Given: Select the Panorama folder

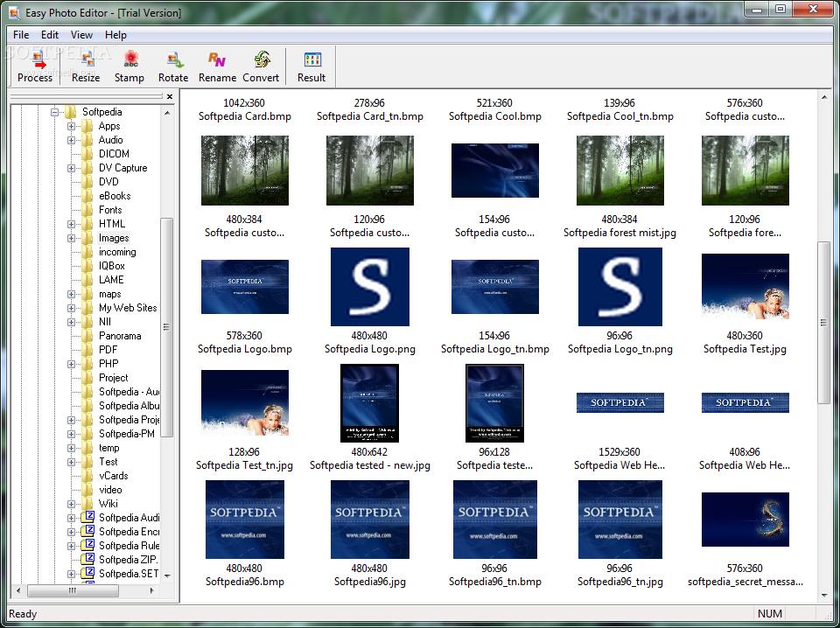Looking at the screenshot, I should [x=120, y=336].
